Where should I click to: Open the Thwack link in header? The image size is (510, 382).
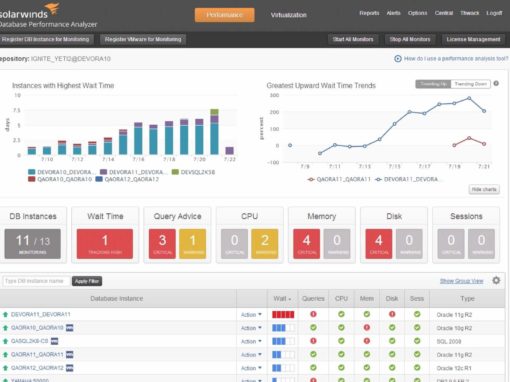tap(469, 13)
